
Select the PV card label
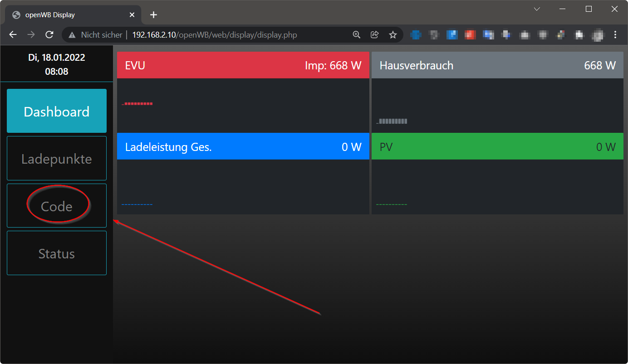(386, 147)
